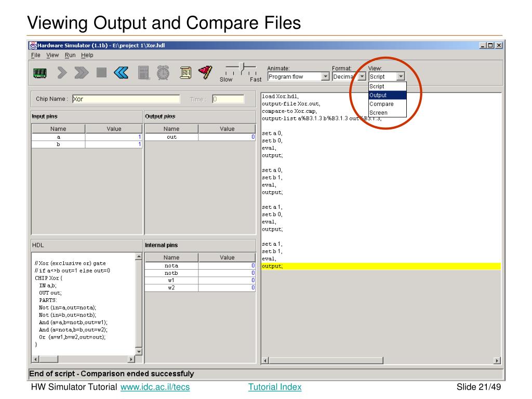This screenshot has width=532, height=399.
Task: Click the alarm clock Tick Tock icon
Action: tap(163, 73)
